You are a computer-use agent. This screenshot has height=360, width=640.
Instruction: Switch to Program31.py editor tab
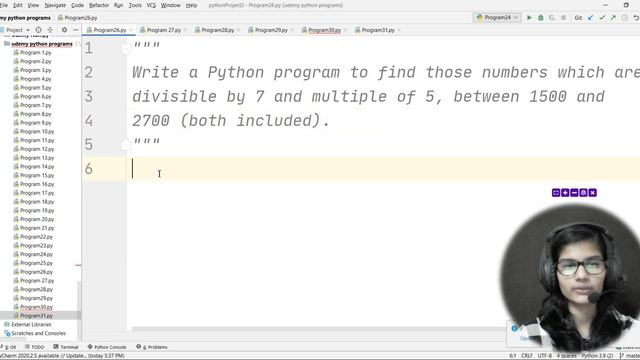pyautogui.click(x=378, y=30)
